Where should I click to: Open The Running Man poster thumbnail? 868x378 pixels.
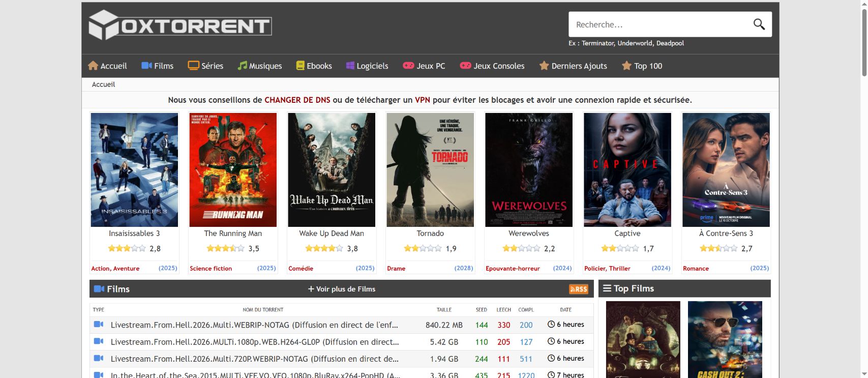coord(233,170)
